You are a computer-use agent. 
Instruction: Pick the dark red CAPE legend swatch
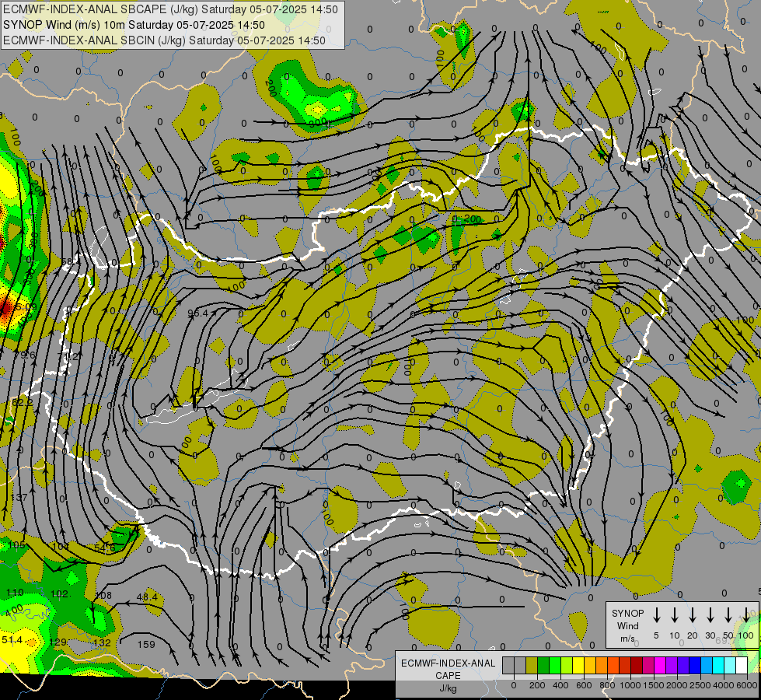(x=637, y=665)
